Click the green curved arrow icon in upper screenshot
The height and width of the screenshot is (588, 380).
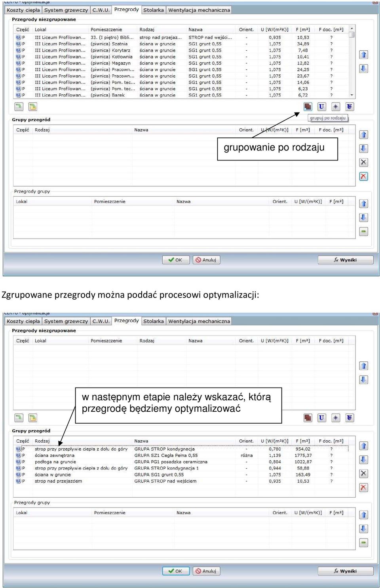pyautogui.click(x=19, y=107)
